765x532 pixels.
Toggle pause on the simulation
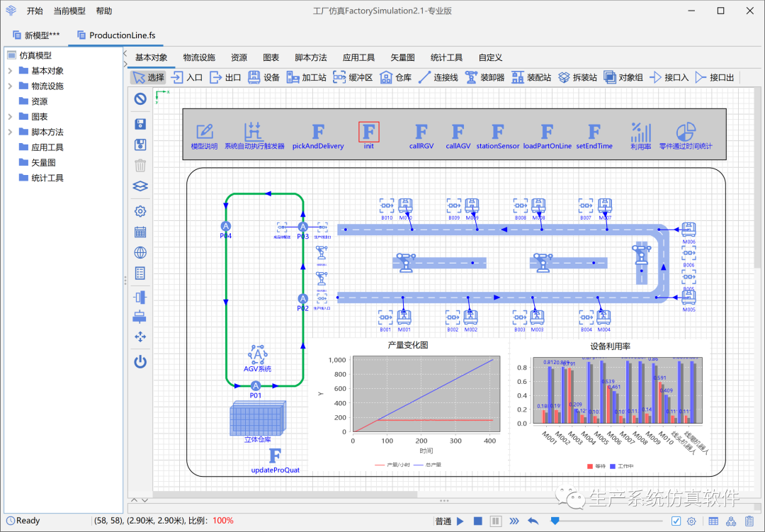pos(494,521)
